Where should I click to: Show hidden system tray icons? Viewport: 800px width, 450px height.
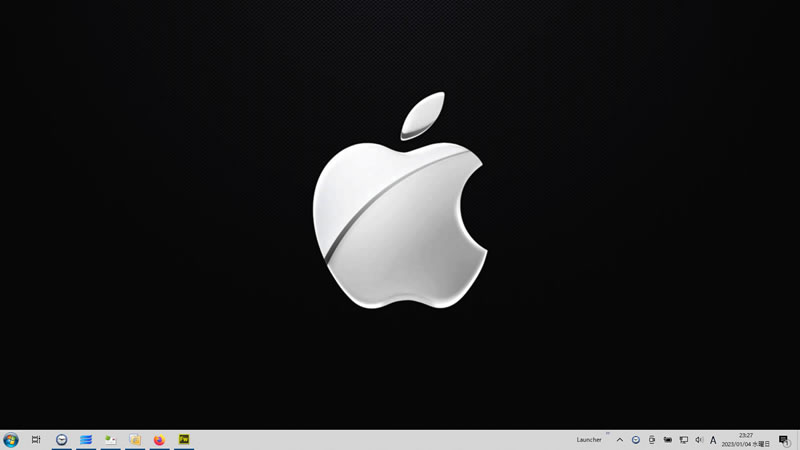(x=619, y=440)
